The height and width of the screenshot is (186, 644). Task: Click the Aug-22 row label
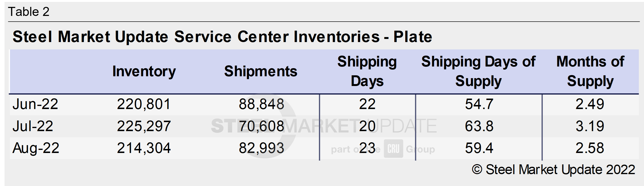pyautogui.click(x=36, y=148)
